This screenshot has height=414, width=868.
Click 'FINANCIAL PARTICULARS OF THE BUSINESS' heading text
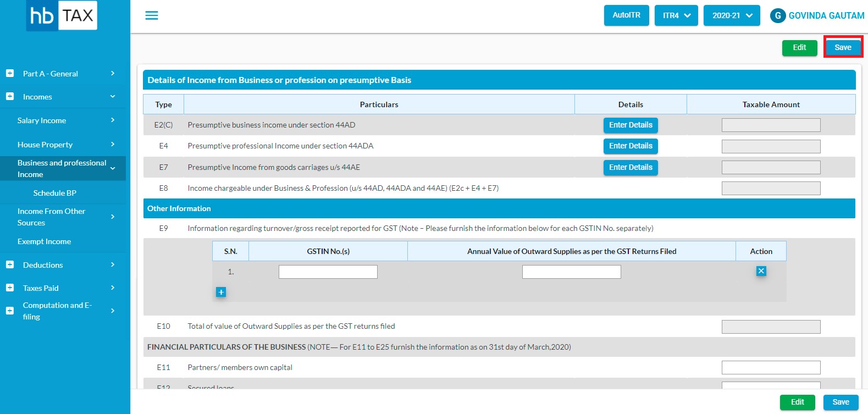226,347
